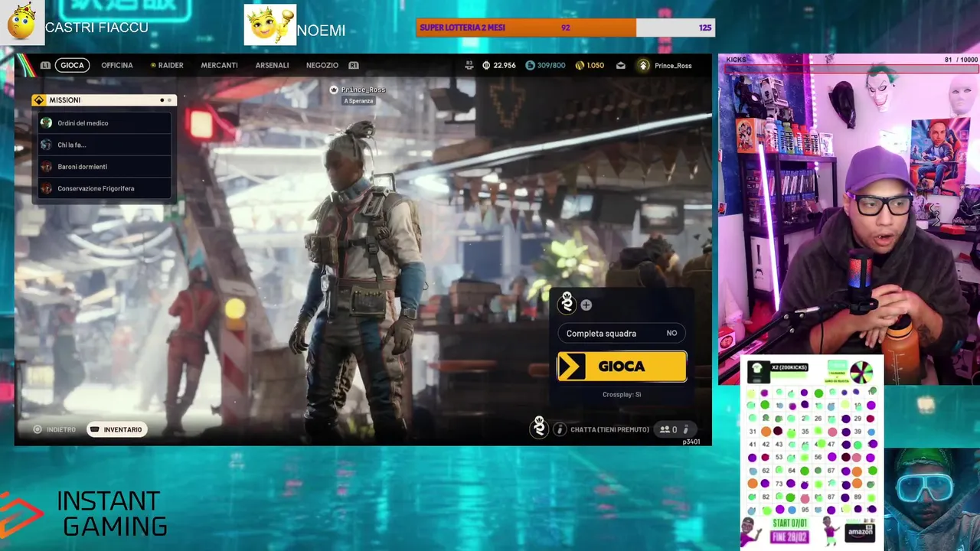Open mission Baroni dormienti

click(104, 166)
